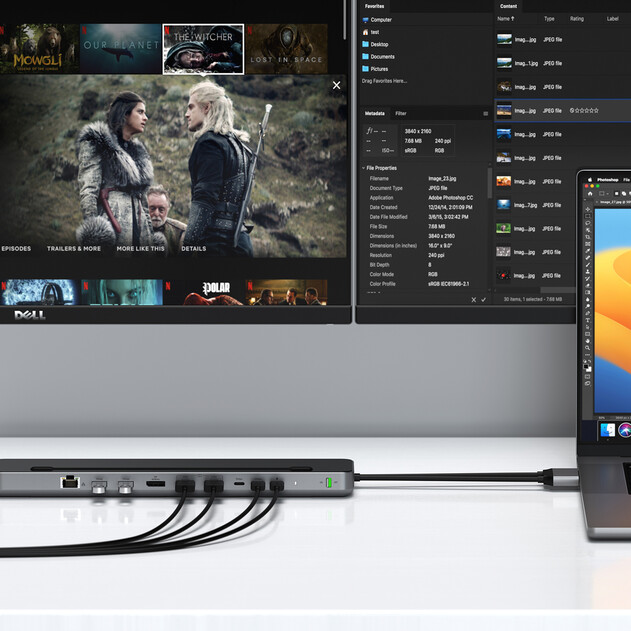Open the Trailers & More tab
Screen dimensions: 631x631
(73, 248)
